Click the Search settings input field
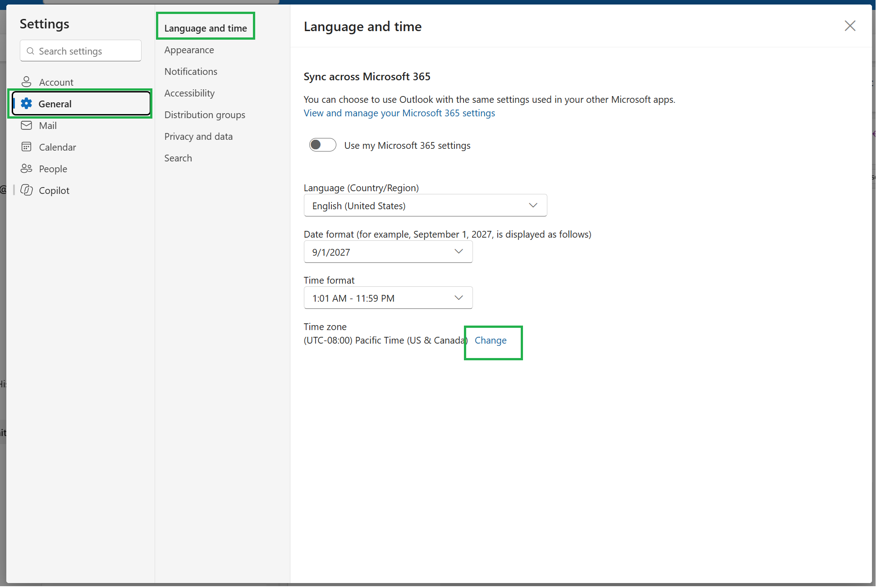876x588 pixels. (x=81, y=51)
